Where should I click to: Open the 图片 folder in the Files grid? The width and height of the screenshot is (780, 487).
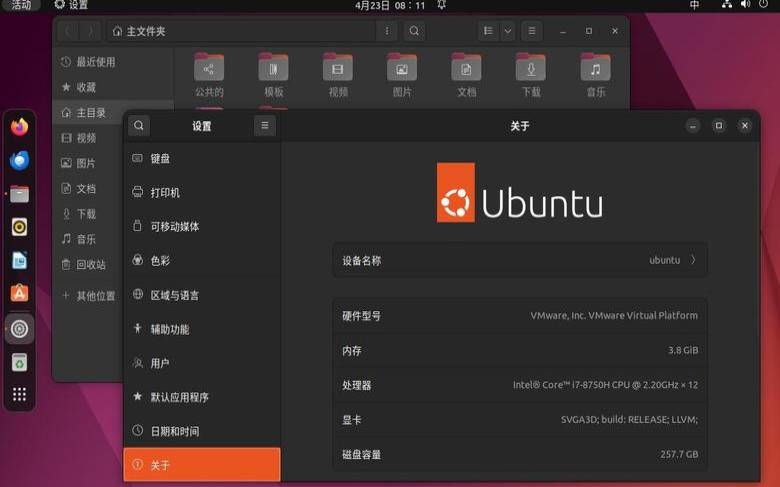(x=402, y=75)
